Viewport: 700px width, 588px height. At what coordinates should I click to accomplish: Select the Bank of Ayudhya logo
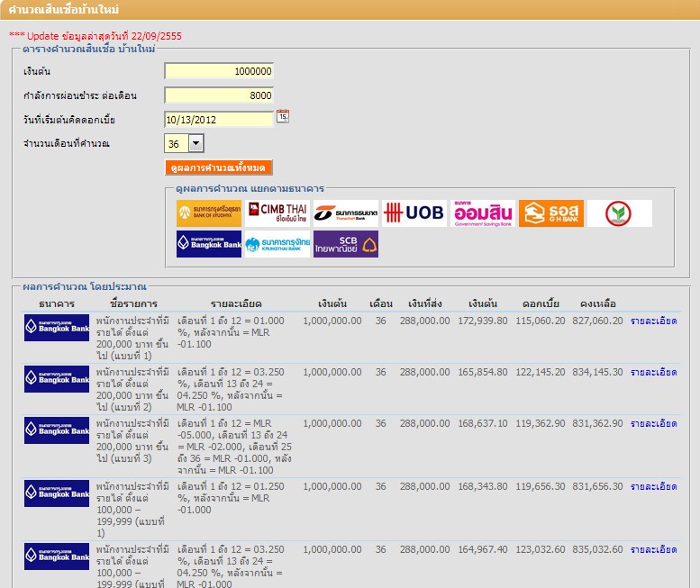click(209, 213)
